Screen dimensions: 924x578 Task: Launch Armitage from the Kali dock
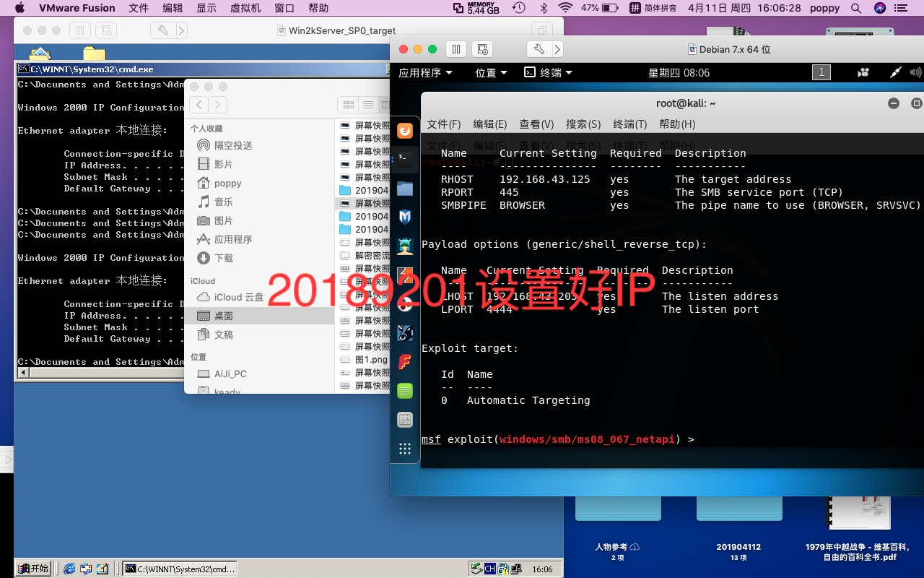(x=405, y=246)
